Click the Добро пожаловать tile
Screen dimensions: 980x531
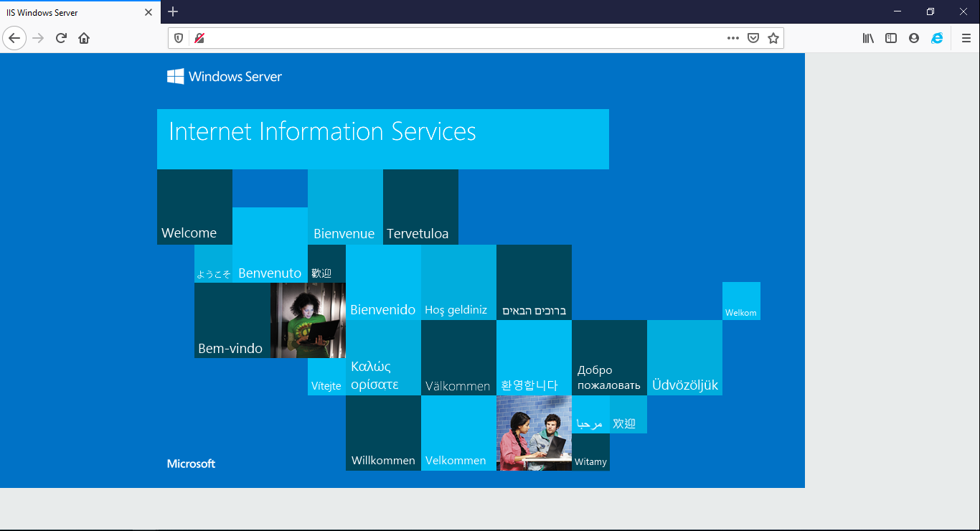coord(609,357)
